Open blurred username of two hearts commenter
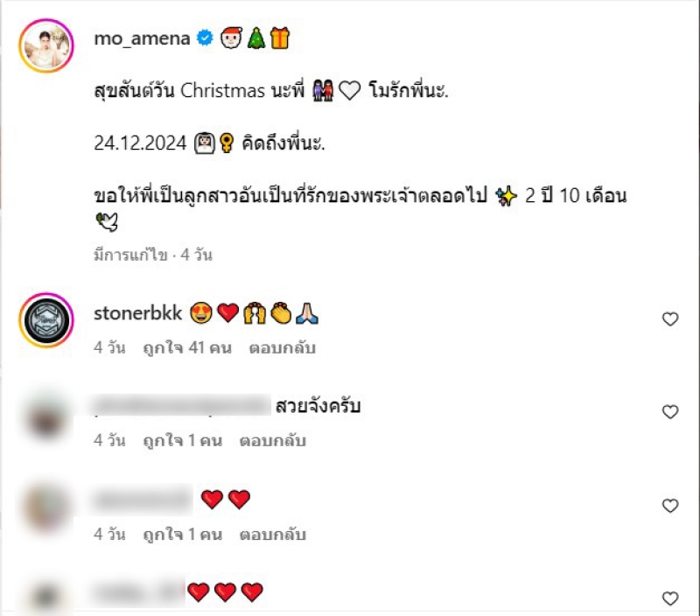700x616 pixels. [x=142, y=500]
